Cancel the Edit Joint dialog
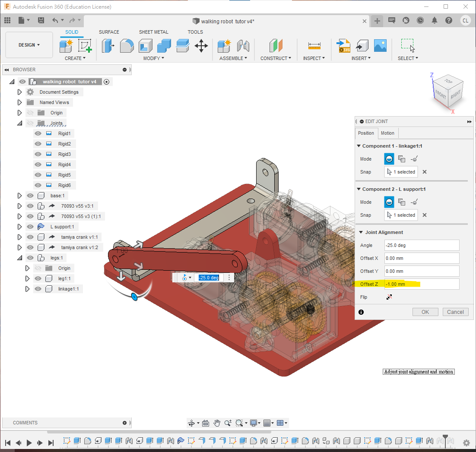Viewport: 476px width, 452px height. click(x=455, y=312)
